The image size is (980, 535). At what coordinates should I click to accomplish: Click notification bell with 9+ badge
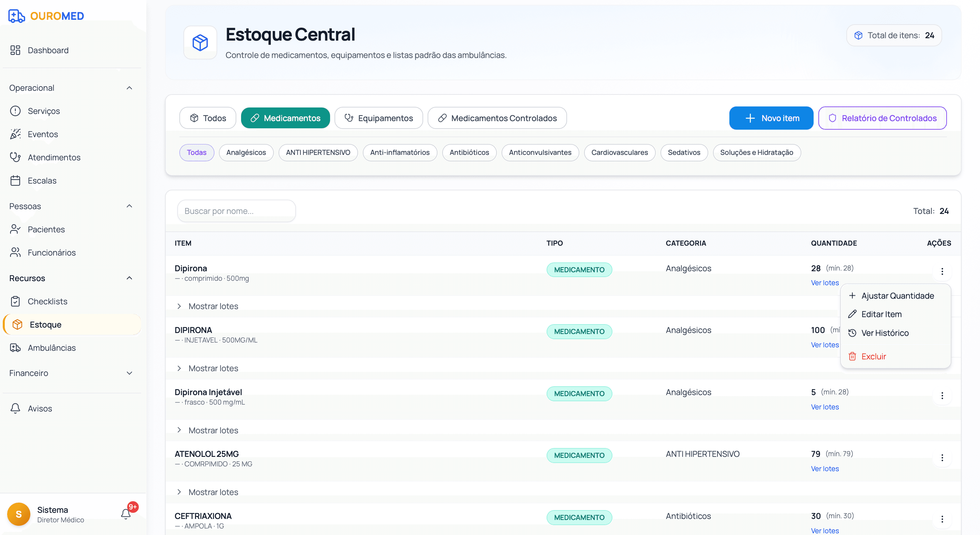pos(126,514)
